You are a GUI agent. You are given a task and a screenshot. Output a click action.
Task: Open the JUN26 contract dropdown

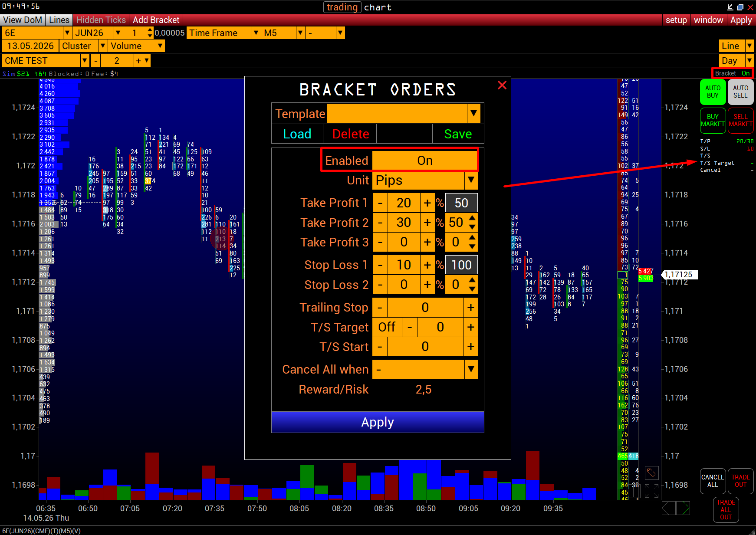click(118, 33)
